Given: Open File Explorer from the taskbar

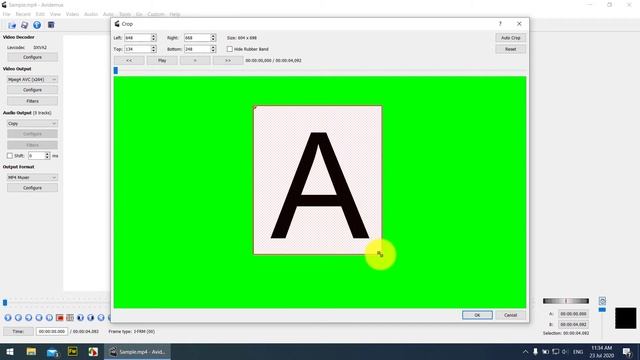Looking at the screenshot, I should [31, 352].
